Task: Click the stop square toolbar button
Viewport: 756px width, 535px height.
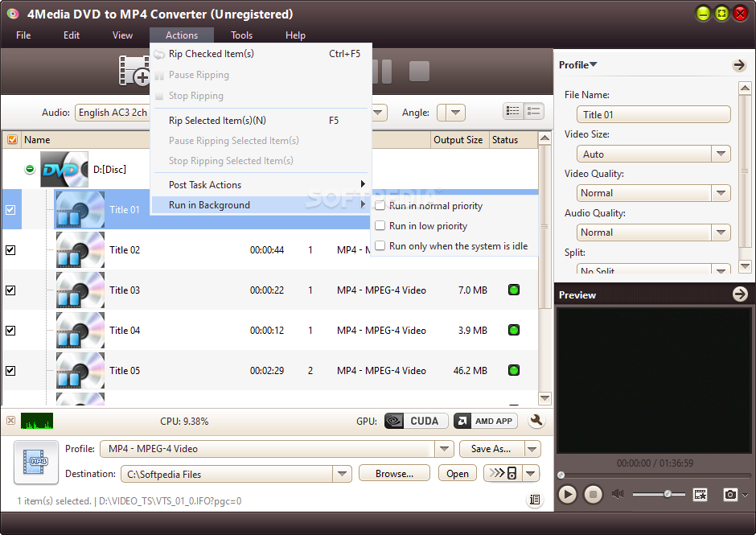Action: (x=419, y=72)
